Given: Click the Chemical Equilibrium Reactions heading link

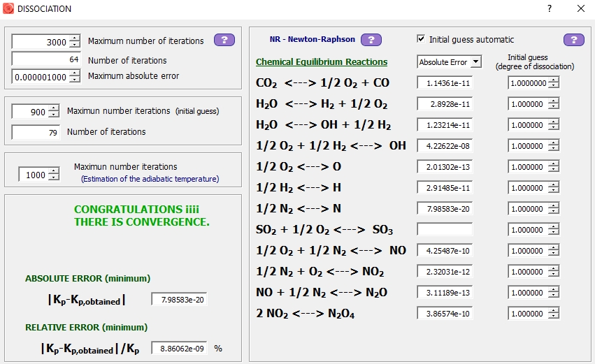Looking at the screenshot, I should coord(322,62).
